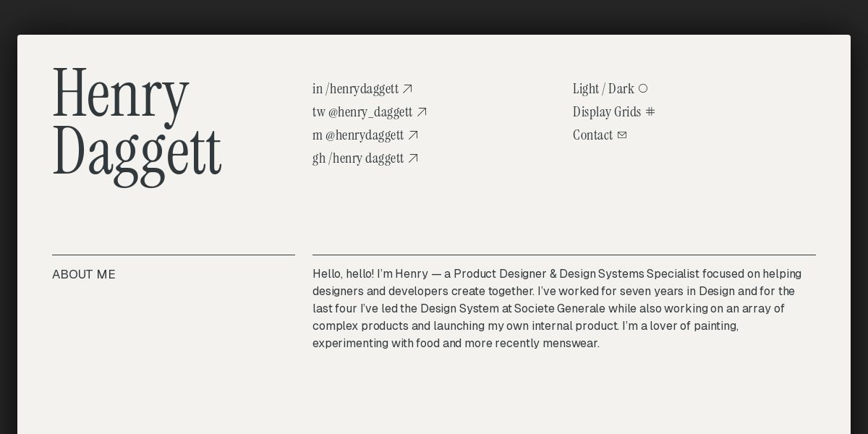Click the grid hash icon beside Display Grids

[x=650, y=111]
